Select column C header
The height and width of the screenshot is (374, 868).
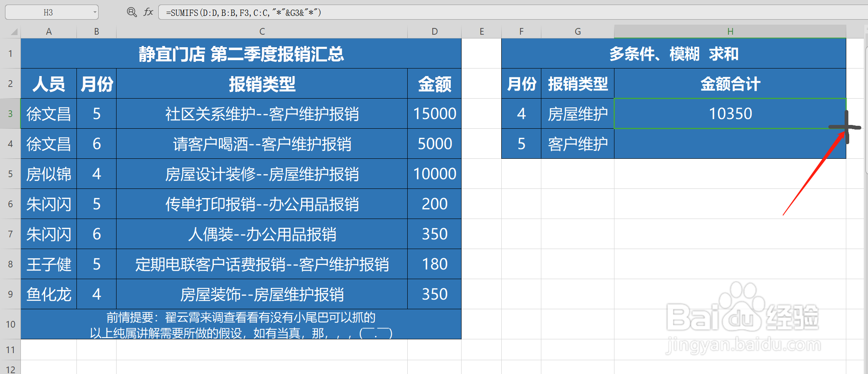tap(262, 31)
